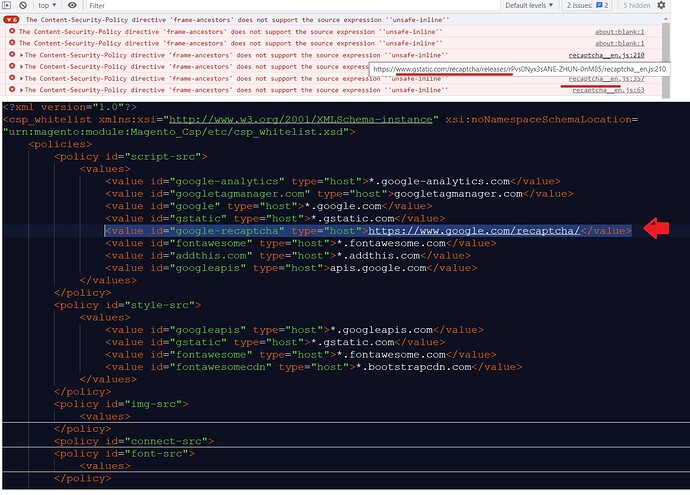Click the policy id="font-src" line

124,453
